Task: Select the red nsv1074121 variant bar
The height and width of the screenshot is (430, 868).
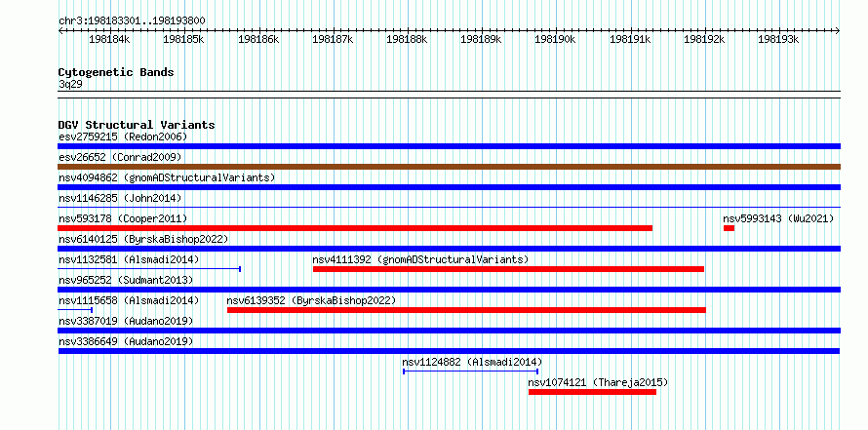Action: point(592,392)
